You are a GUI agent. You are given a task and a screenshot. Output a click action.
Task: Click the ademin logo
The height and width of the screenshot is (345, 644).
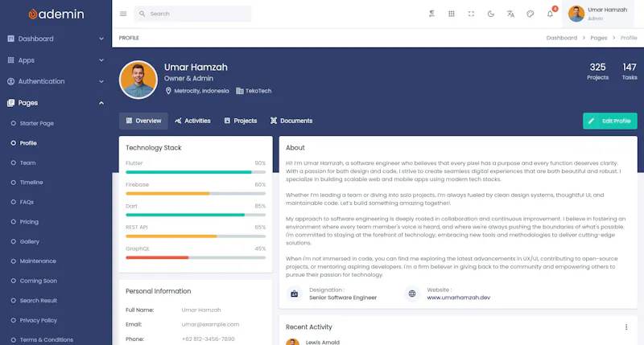[x=56, y=14]
